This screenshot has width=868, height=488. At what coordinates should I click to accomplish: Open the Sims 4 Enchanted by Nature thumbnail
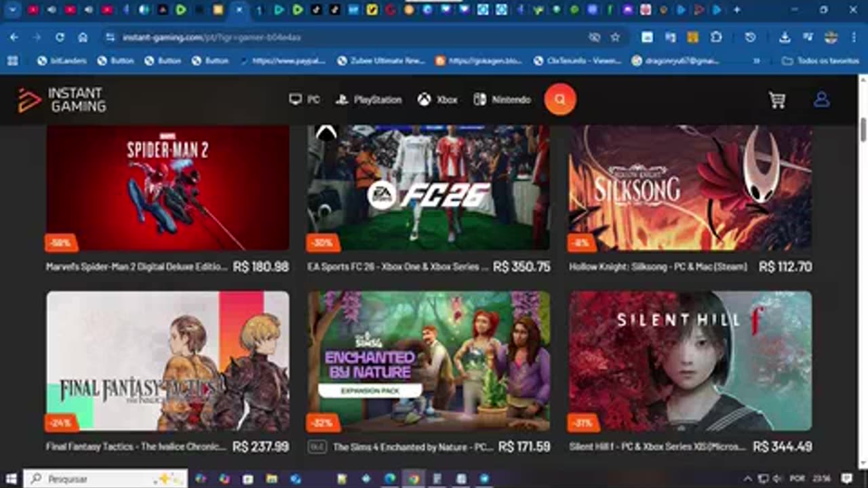[x=429, y=361]
